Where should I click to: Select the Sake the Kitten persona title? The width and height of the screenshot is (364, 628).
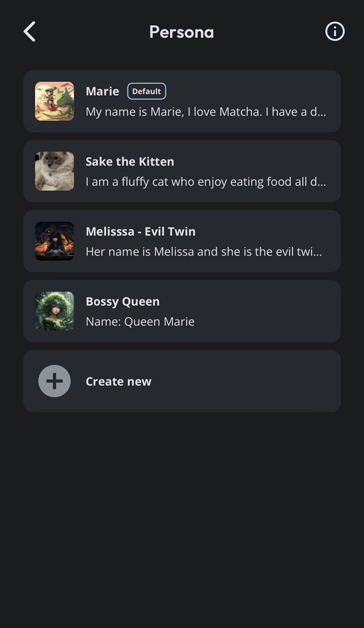(x=130, y=161)
